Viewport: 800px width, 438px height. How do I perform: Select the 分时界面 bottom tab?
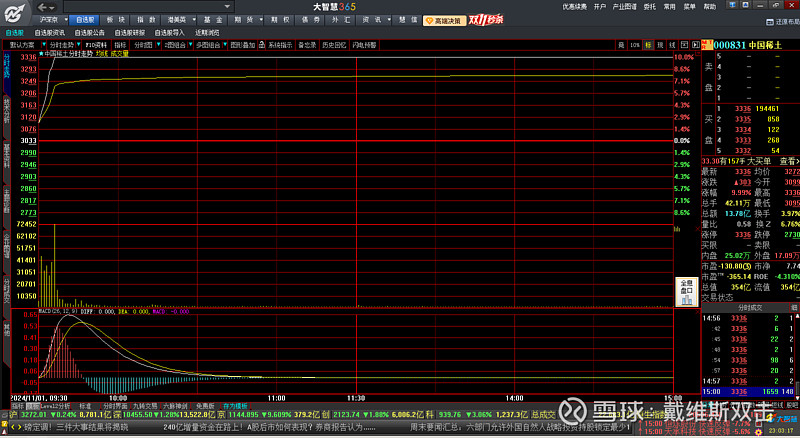pos(115,406)
